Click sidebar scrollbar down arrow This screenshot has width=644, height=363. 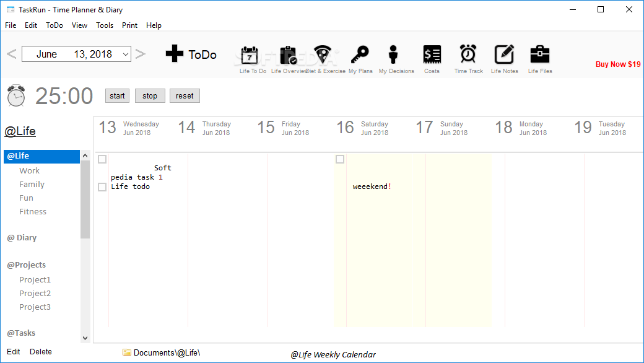point(85,338)
